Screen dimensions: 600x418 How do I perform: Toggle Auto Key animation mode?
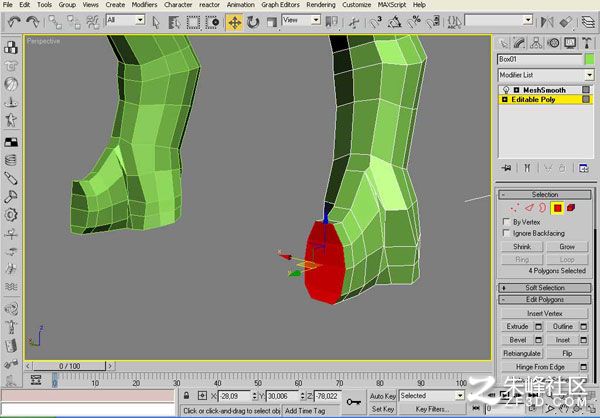click(x=382, y=396)
